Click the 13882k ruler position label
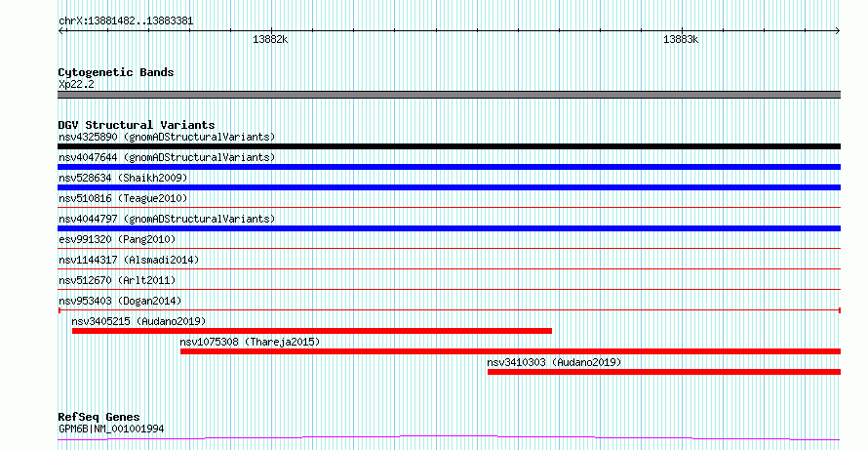The height and width of the screenshot is (450, 868). point(271,40)
